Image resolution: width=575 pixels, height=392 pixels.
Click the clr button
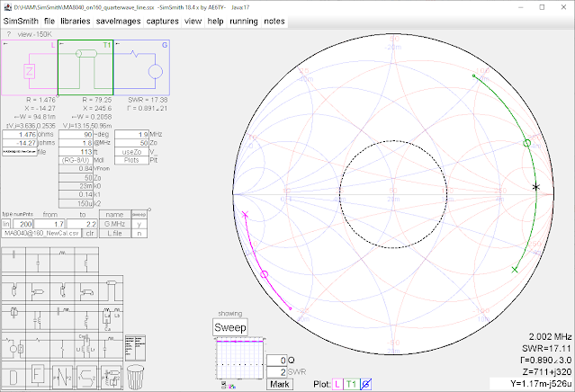click(90, 233)
